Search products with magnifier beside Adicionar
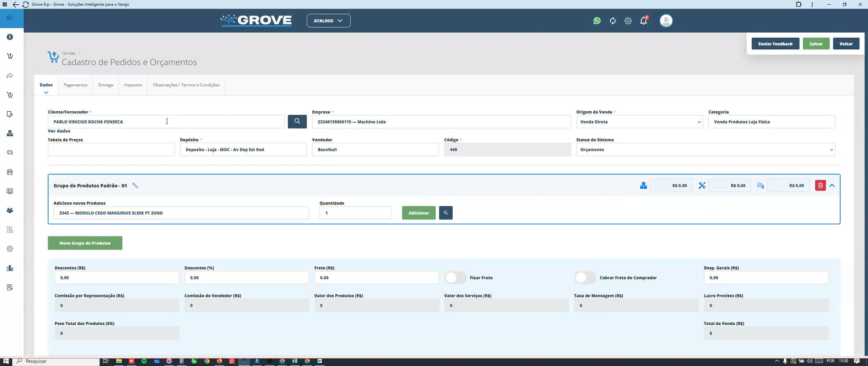 (x=446, y=213)
